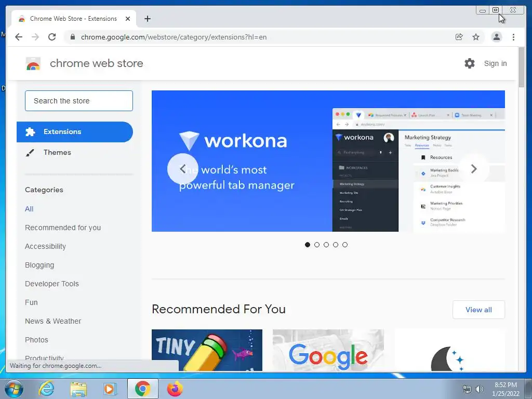
Task: Click the volume speaker tray icon
Action: (x=479, y=389)
